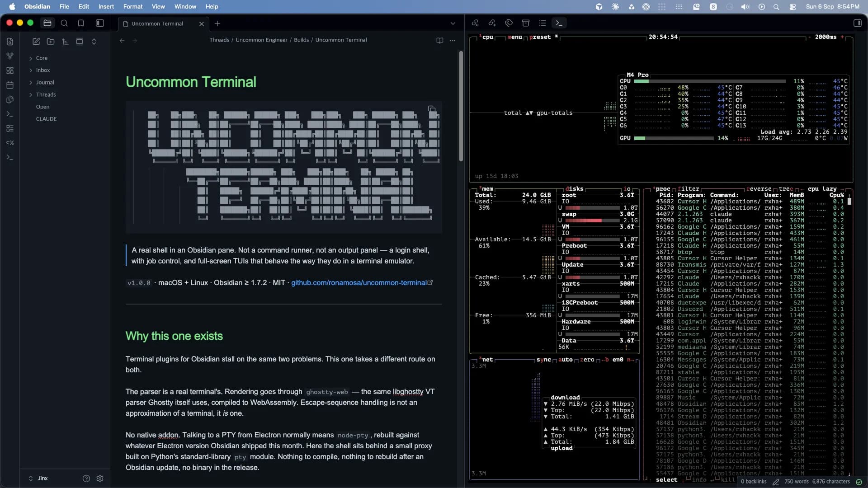Click ribbon terminal icon beneath templates icon
868x488 pixels.
[10, 114]
